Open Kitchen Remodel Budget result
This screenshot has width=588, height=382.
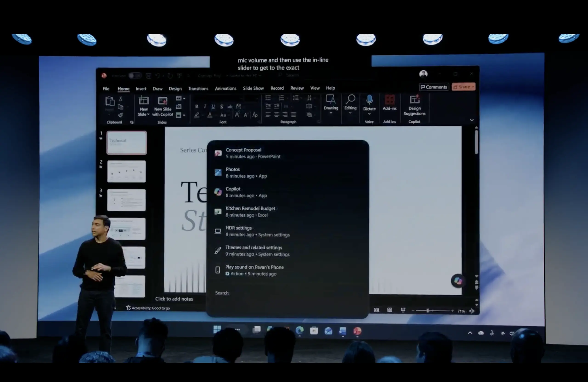pos(288,212)
